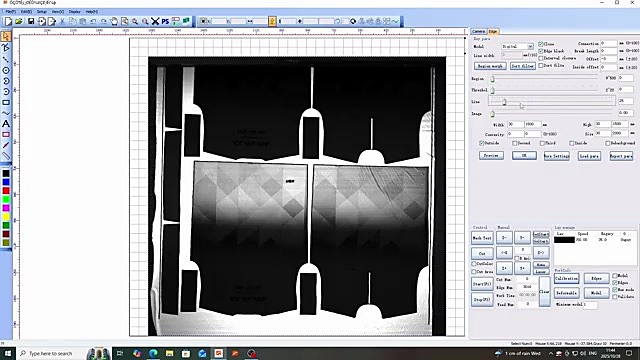Click the Minimum model input field

590,304
